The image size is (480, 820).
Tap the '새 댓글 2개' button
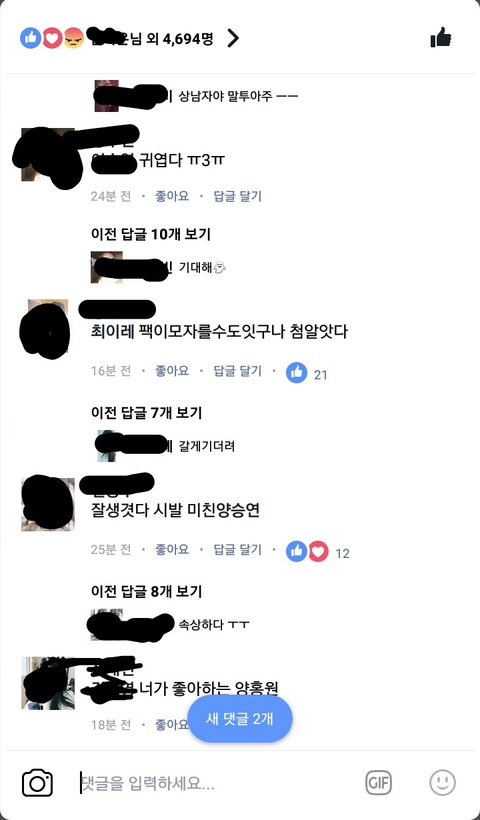pos(240,719)
